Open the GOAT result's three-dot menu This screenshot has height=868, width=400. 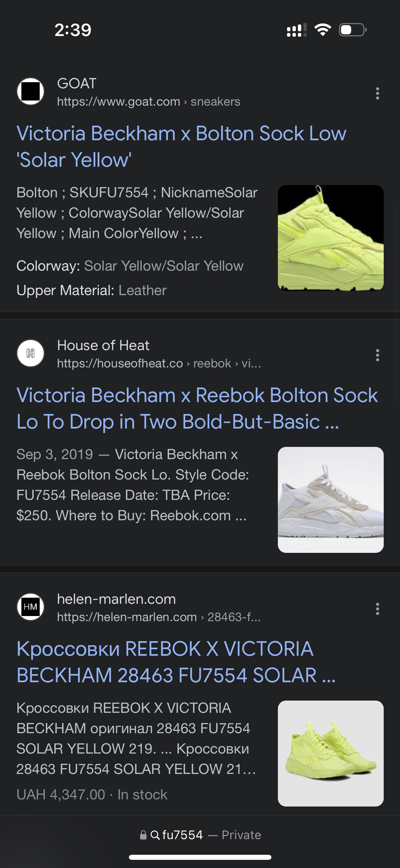click(377, 93)
